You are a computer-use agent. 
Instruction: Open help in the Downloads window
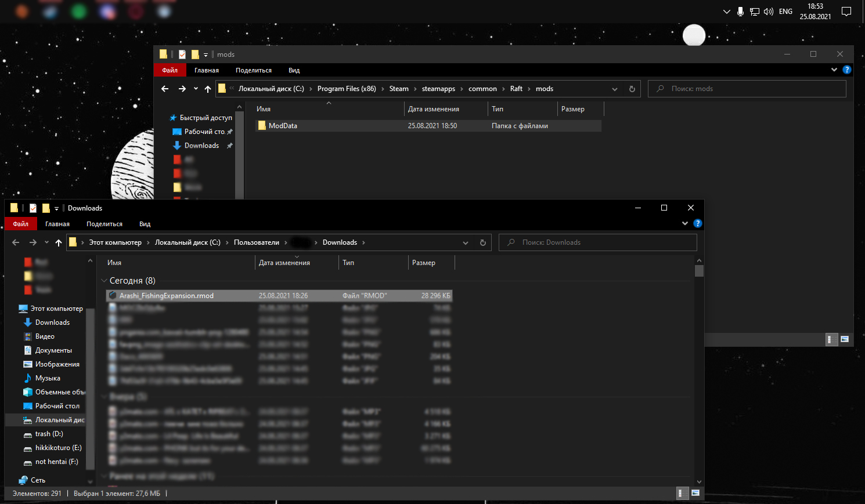point(698,223)
